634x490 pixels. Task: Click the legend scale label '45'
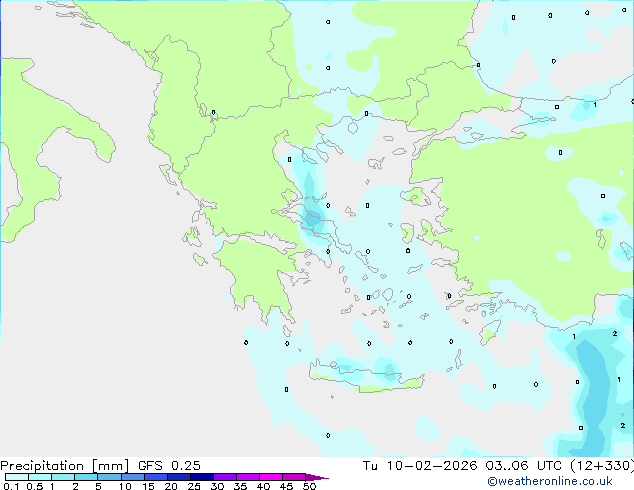[x=286, y=486]
